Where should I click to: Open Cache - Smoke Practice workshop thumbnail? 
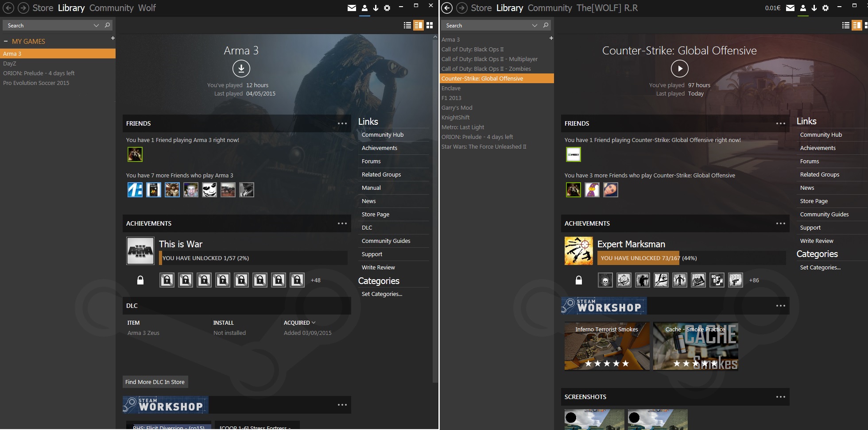click(695, 346)
